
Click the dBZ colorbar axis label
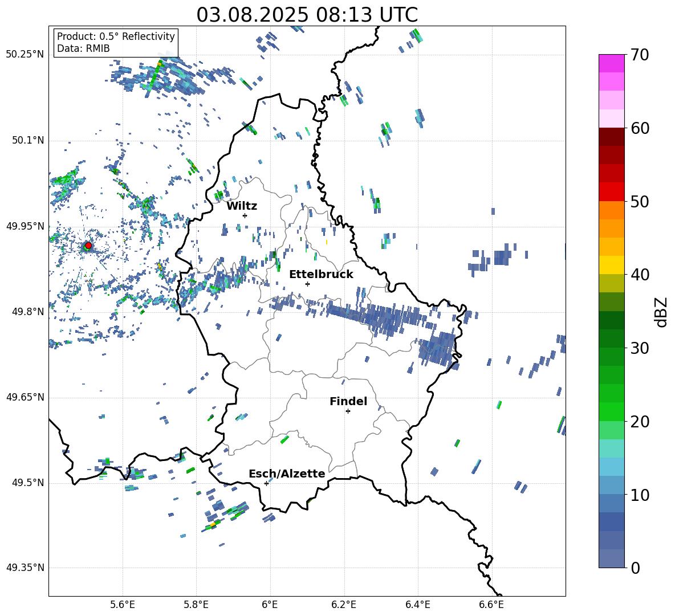(660, 312)
